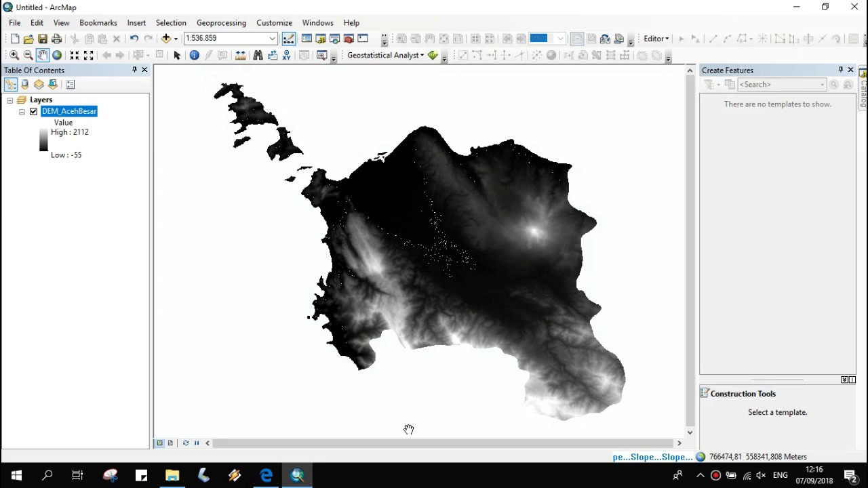Click Fixed Zoom Out tool

(89, 56)
